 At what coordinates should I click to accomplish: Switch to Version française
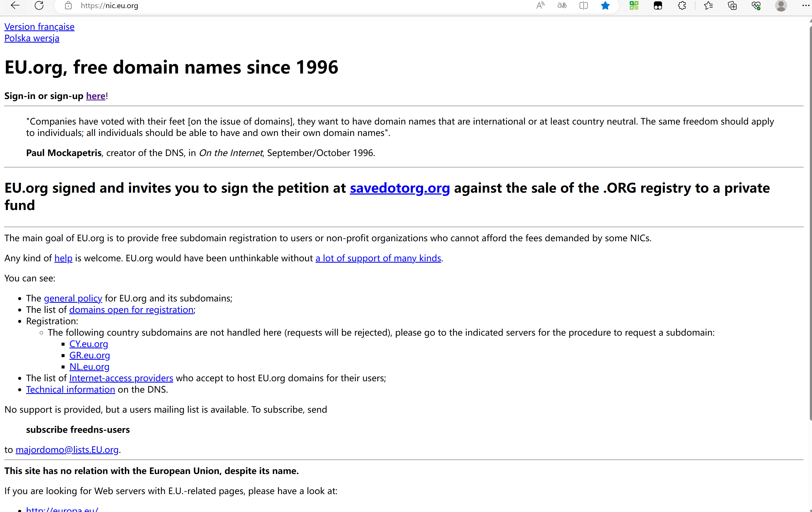pyautogui.click(x=39, y=27)
